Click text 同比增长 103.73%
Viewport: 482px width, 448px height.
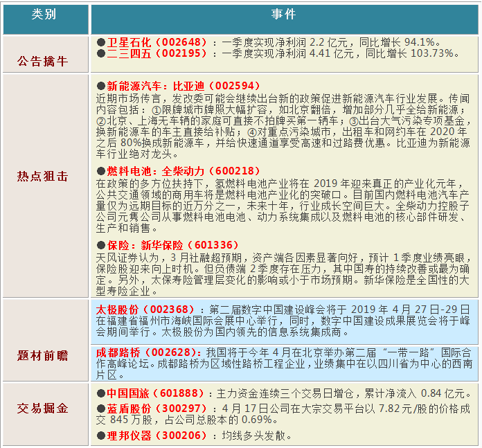(409, 53)
